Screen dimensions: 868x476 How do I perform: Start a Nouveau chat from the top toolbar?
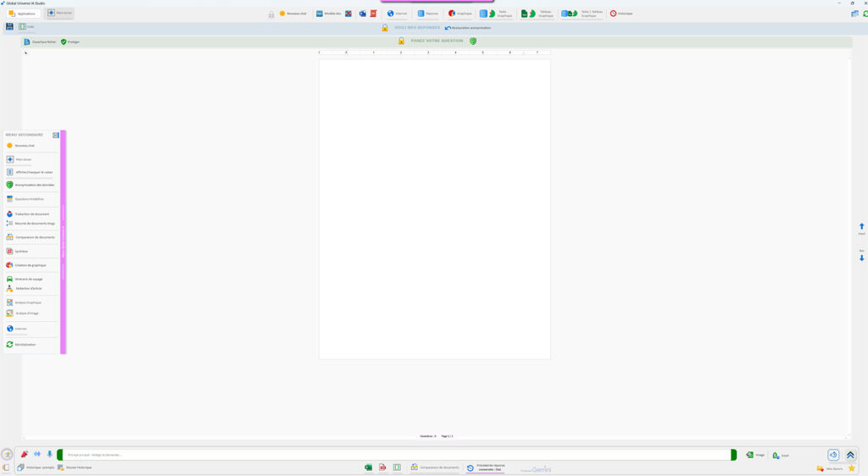coord(292,14)
